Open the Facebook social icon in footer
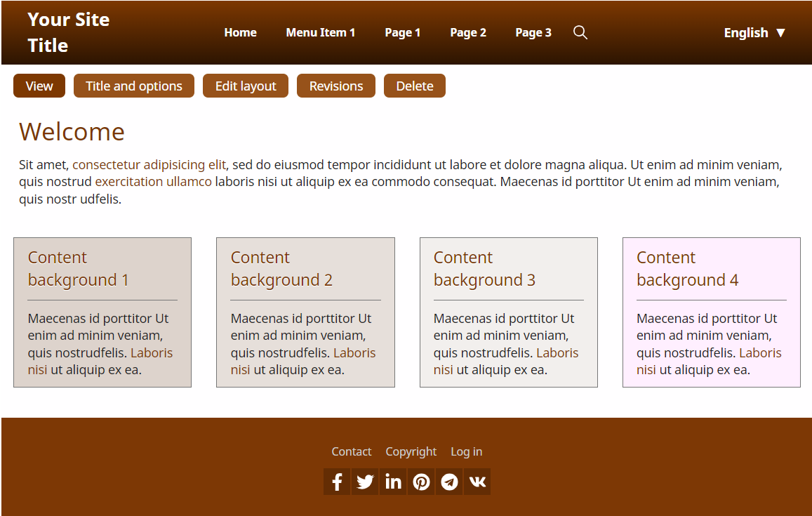 (x=337, y=482)
